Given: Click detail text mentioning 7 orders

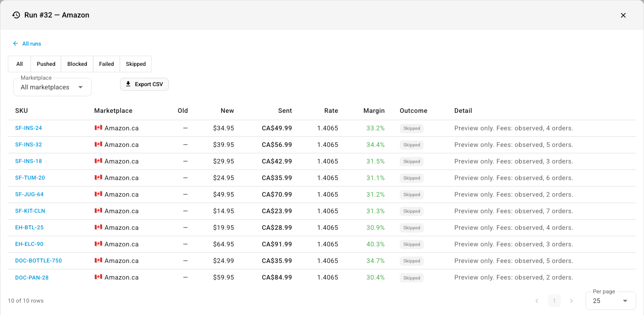Looking at the screenshot, I should point(514,211).
